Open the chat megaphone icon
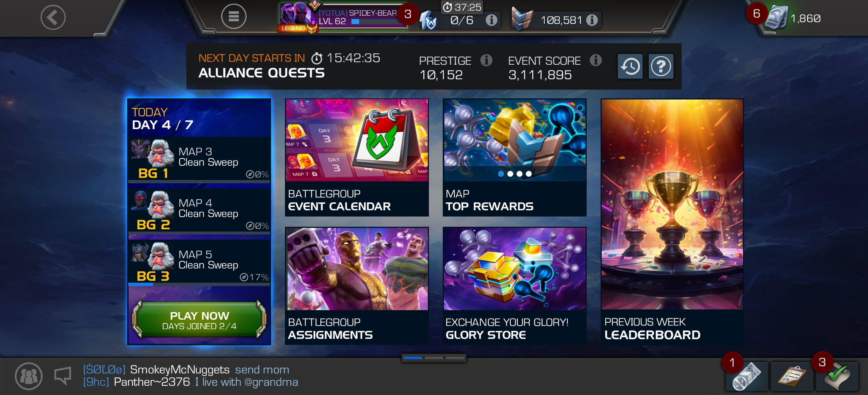Image resolution: width=868 pixels, height=395 pixels. [62, 376]
